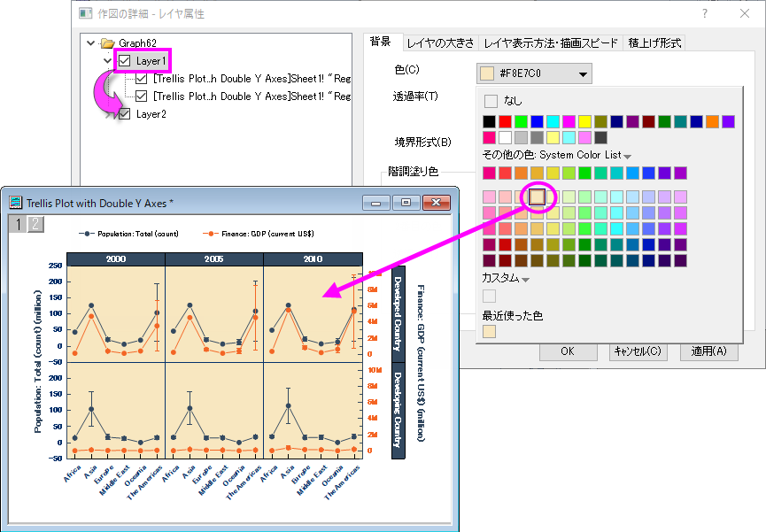Minimize the Trellis Plot graph window
Viewport: 766px width, 532px height.
point(376,202)
